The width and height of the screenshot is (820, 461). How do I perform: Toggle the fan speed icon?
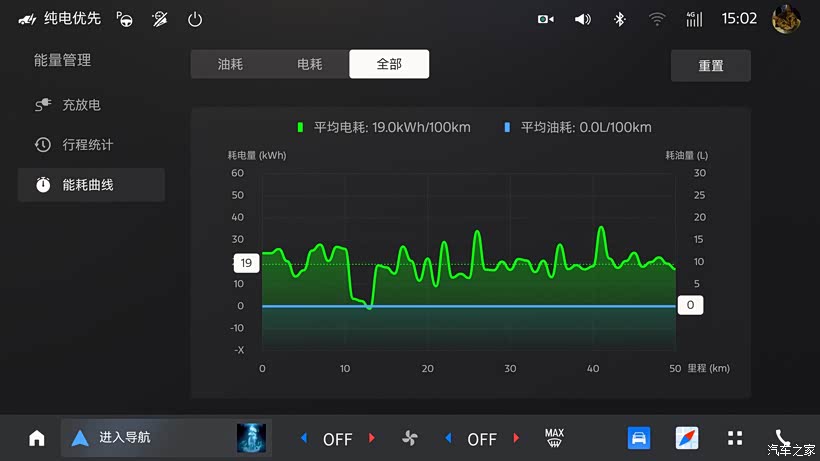pyautogui.click(x=410, y=438)
